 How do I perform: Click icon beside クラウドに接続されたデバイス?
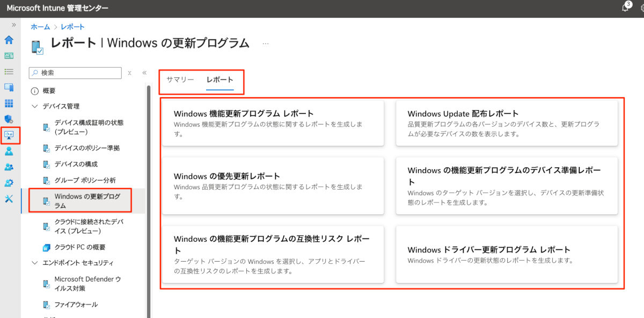click(47, 227)
